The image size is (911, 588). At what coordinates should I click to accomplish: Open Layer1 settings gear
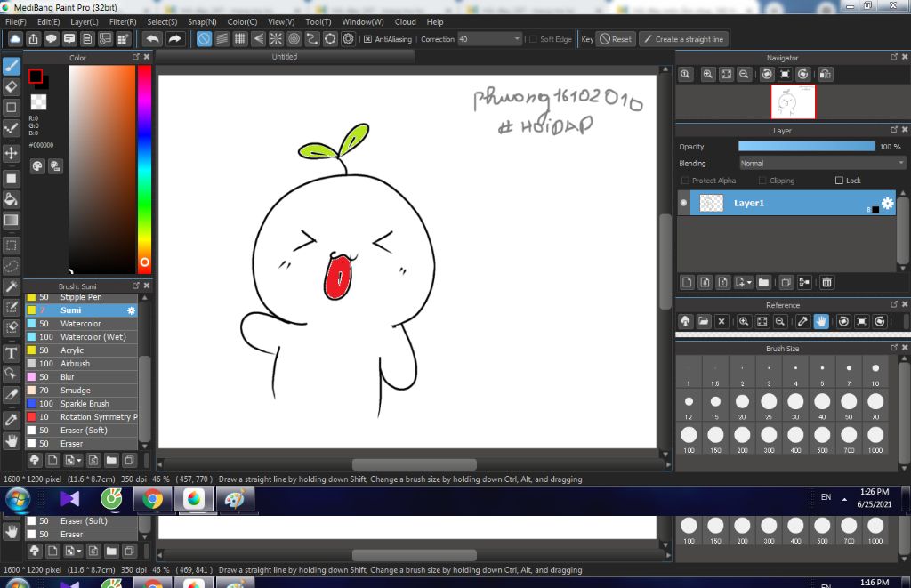click(x=887, y=203)
